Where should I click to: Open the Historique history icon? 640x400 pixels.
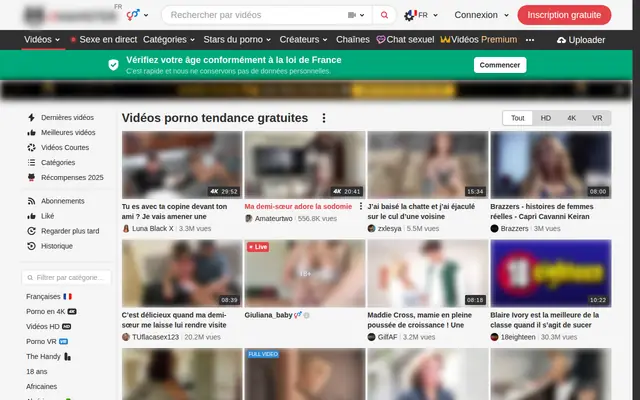31,246
